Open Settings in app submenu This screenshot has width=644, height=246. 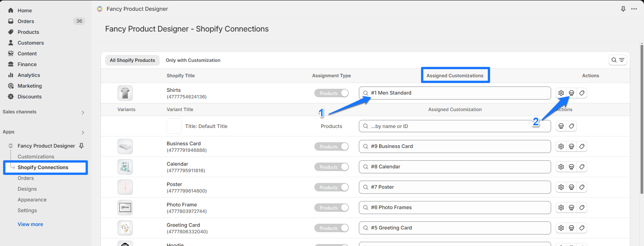click(x=27, y=210)
